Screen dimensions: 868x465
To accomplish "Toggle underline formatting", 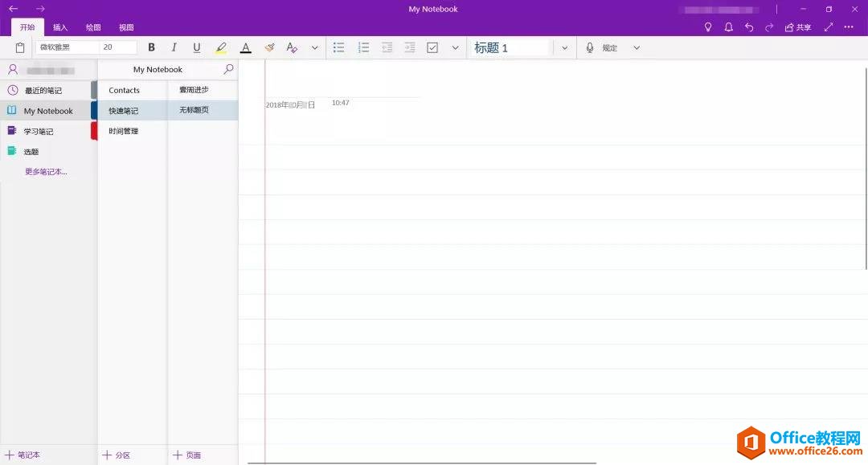I will click(x=196, y=47).
